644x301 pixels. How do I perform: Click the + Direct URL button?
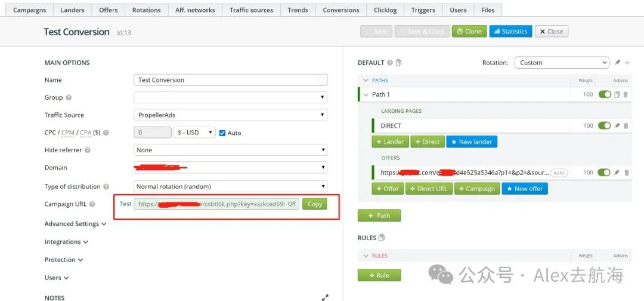tap(429, 189)
